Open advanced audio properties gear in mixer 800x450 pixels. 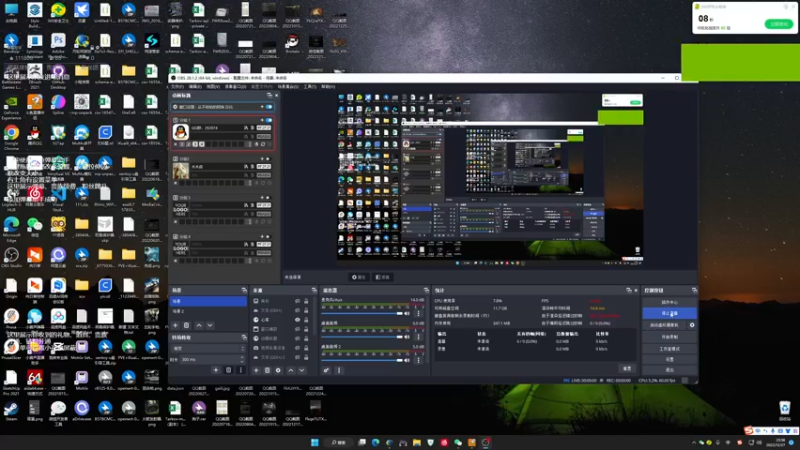coord(326,370)
